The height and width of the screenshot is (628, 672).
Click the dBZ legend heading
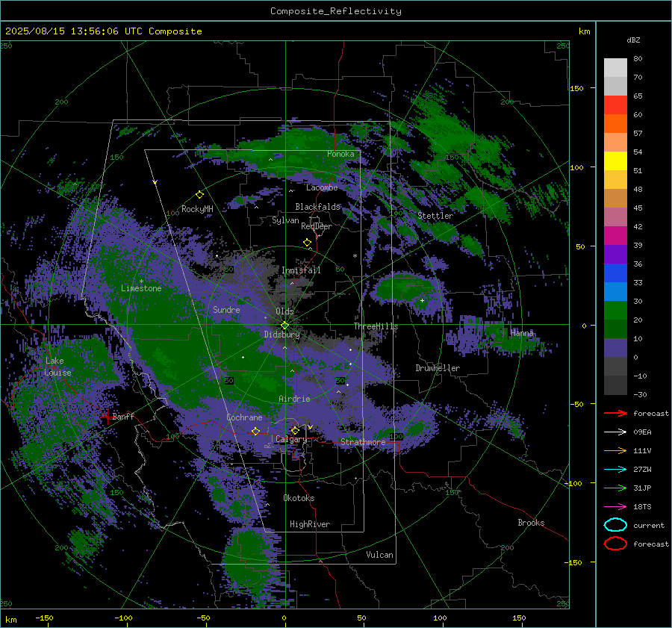tap(633, 40)
